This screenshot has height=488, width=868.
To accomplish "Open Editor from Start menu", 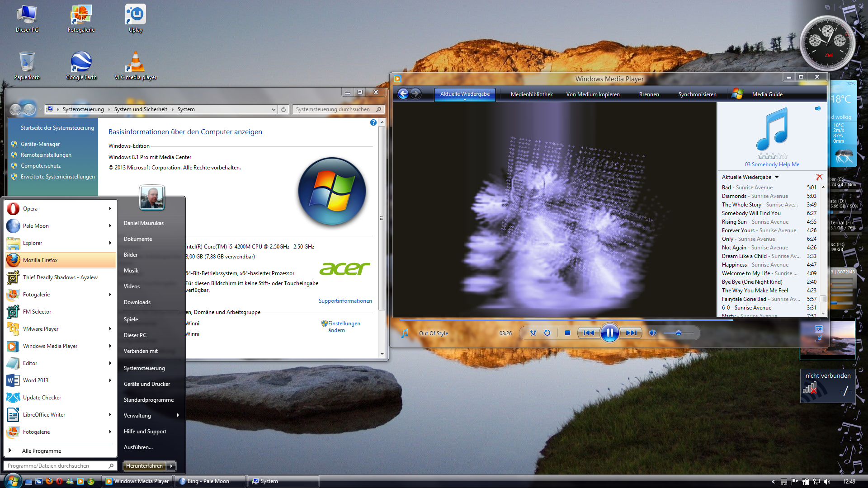I will click(x=61, y=363).
